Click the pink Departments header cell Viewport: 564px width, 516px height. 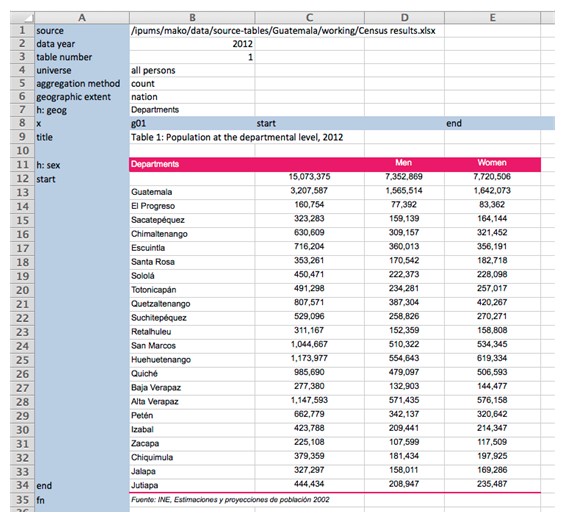(192, 164)
